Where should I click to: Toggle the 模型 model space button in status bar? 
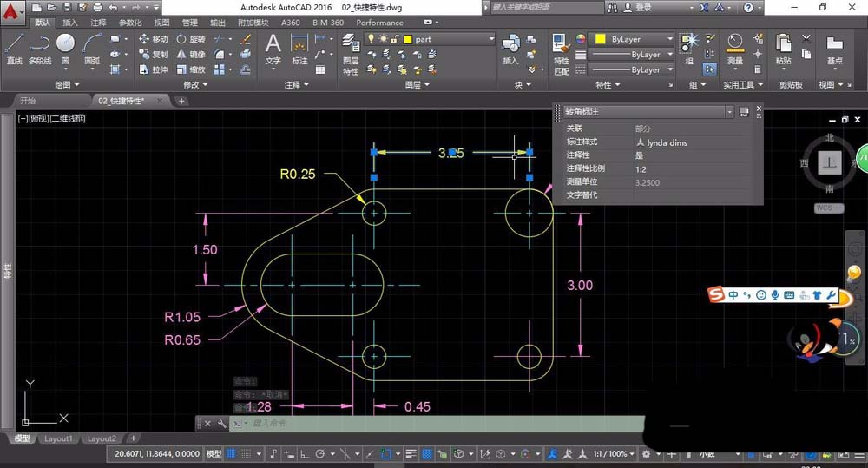click(x=213, y=454)
